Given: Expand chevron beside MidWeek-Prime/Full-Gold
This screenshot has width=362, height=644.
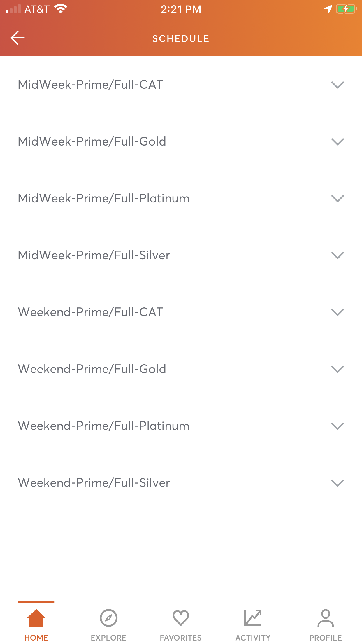Looking at the screenshot, I should tap(338, 142).
